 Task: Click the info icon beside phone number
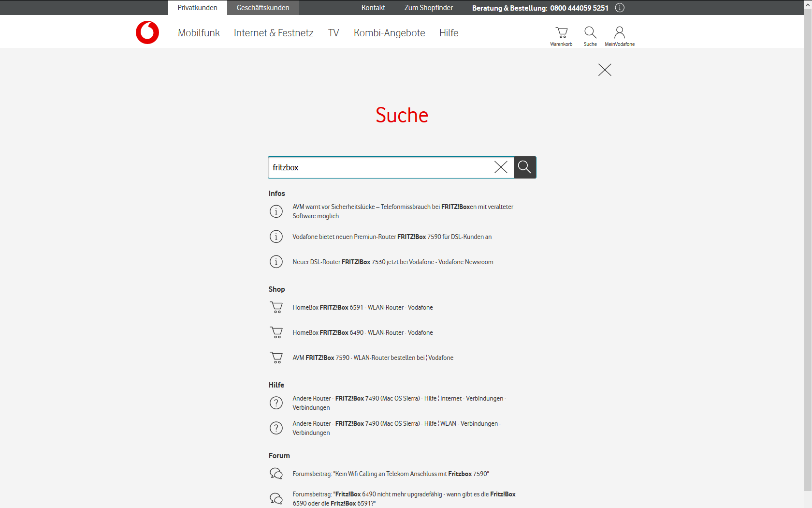(620, 8)
